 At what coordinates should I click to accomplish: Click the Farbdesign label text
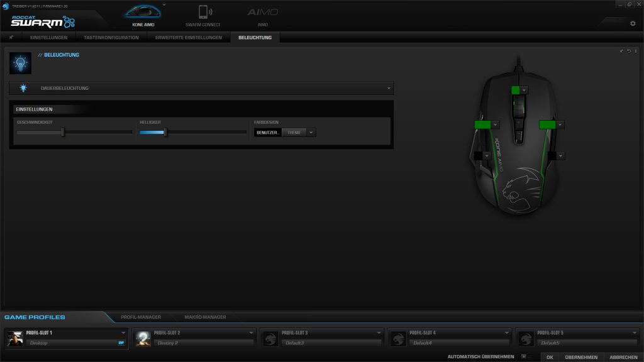(266, 123)
